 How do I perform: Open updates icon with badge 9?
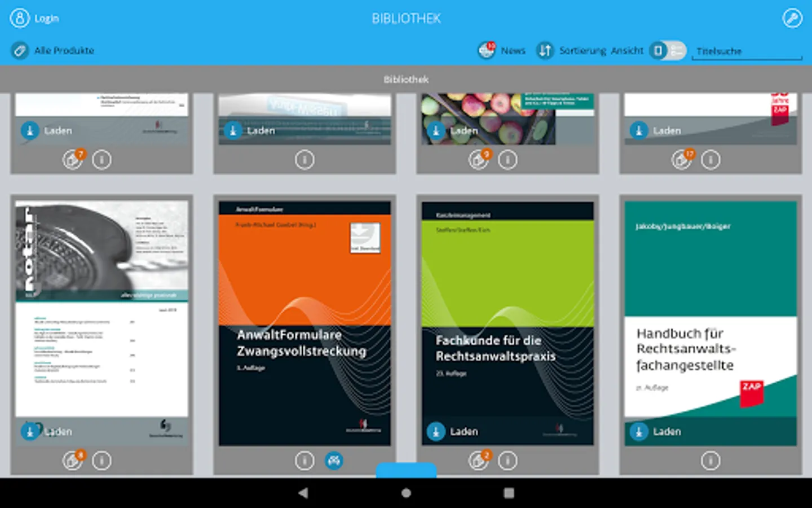(x=479, y=159)
